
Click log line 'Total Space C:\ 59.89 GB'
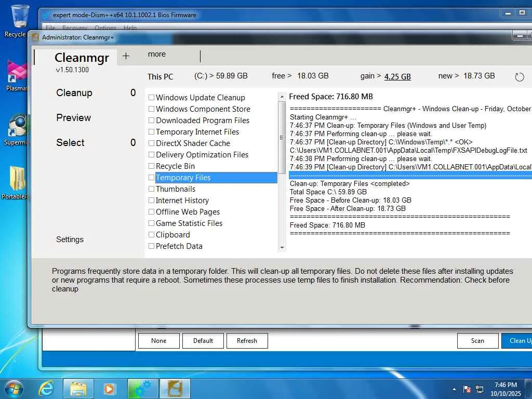(x=328, y=192)
